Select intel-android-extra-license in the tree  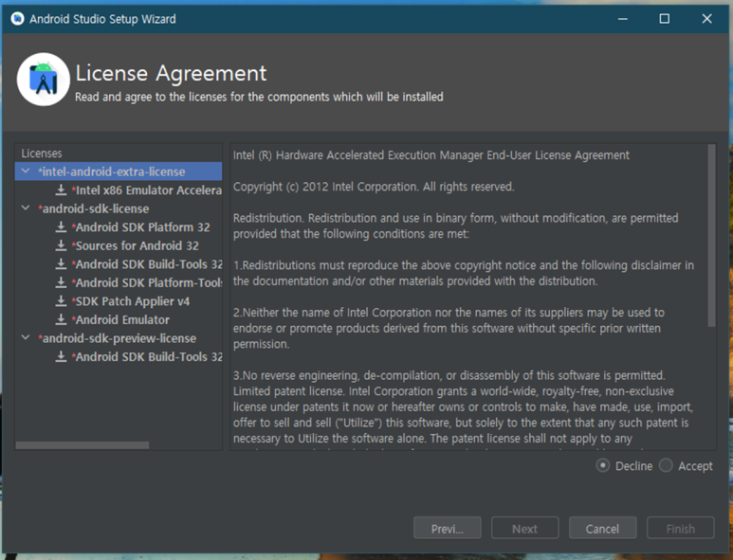click(x=119, y=172)
